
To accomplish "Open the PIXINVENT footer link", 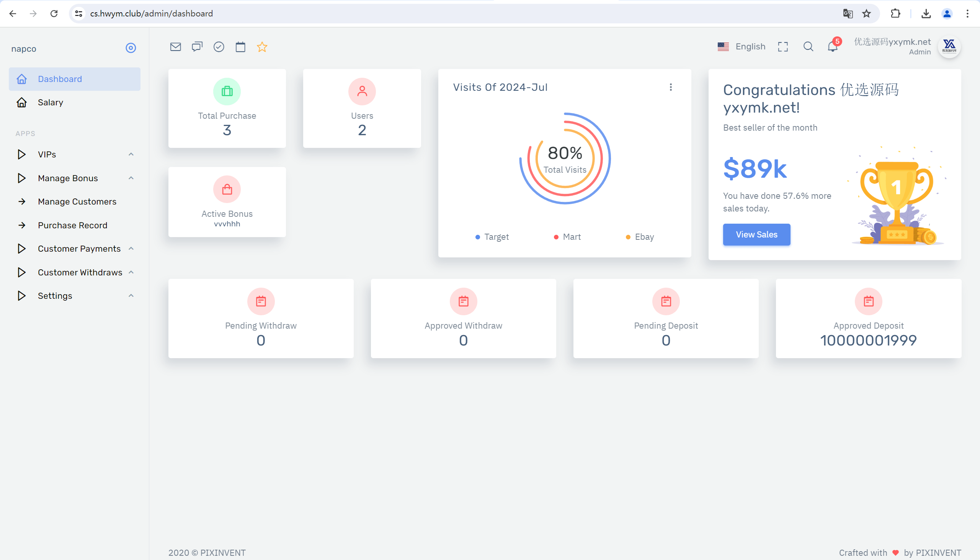I will 223,553.
